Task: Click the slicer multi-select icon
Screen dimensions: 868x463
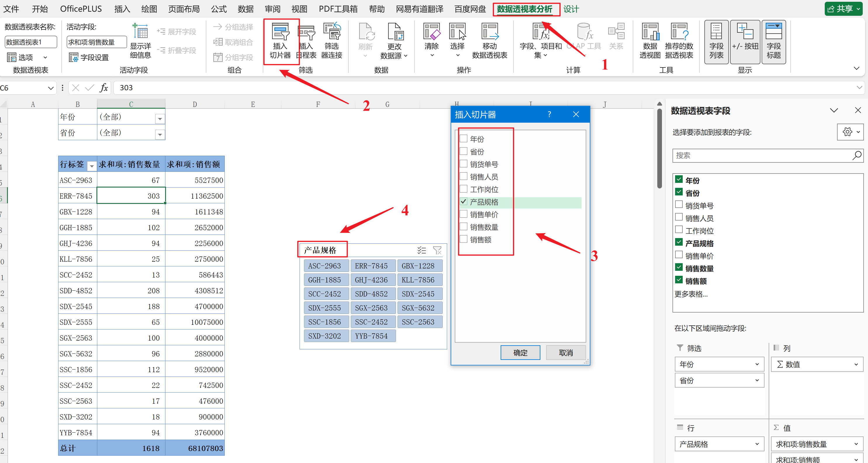Action: [x=421, y=250]
